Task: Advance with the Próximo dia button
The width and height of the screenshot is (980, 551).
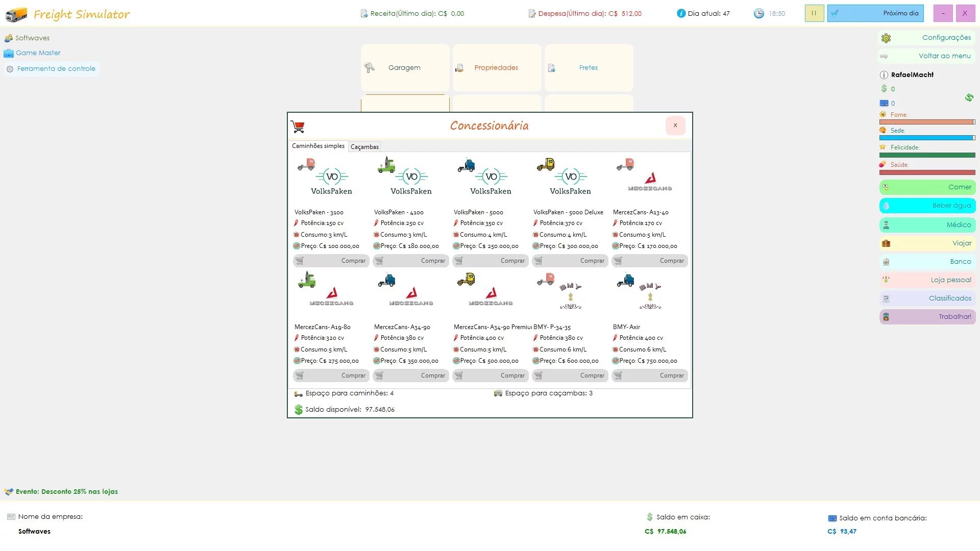Action: [875, 13]
